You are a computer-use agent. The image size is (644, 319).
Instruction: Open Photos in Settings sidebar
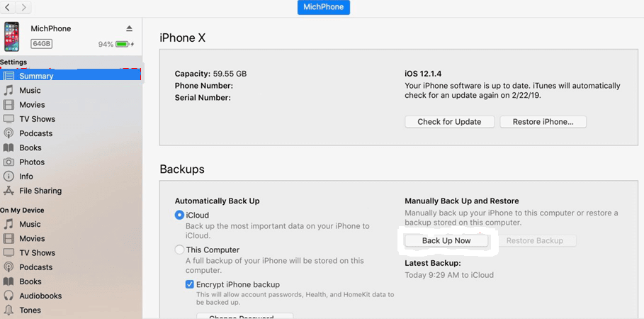[x=32, y=162]
